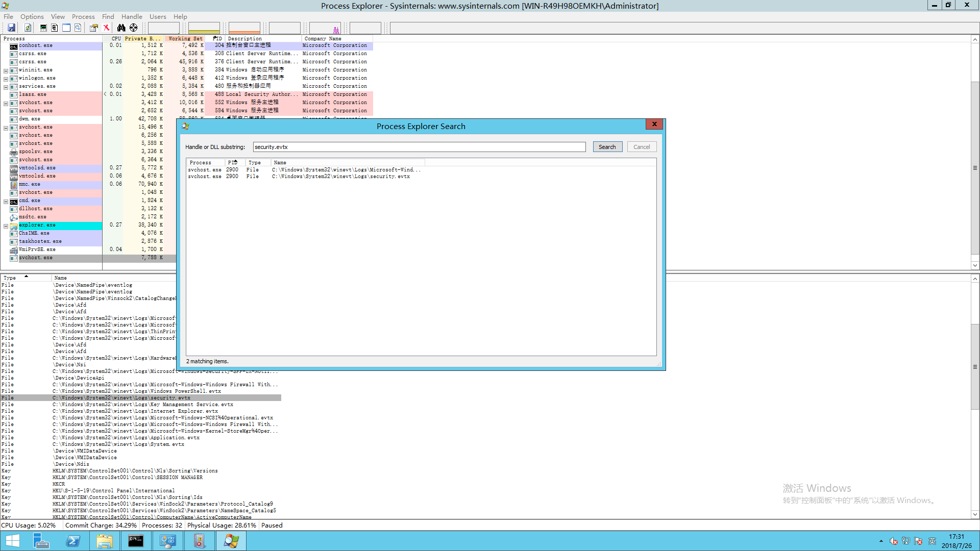Click the Save toolbar icon
The height and width of the screenshot is (551, 980).
click(x=11, y=28)
